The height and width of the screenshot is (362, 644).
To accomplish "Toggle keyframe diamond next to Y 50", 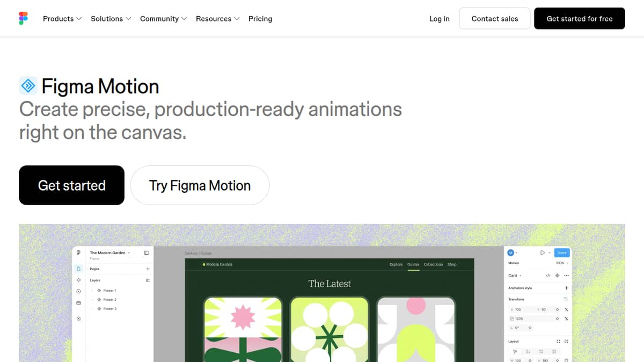I will (x=557, y=310).
